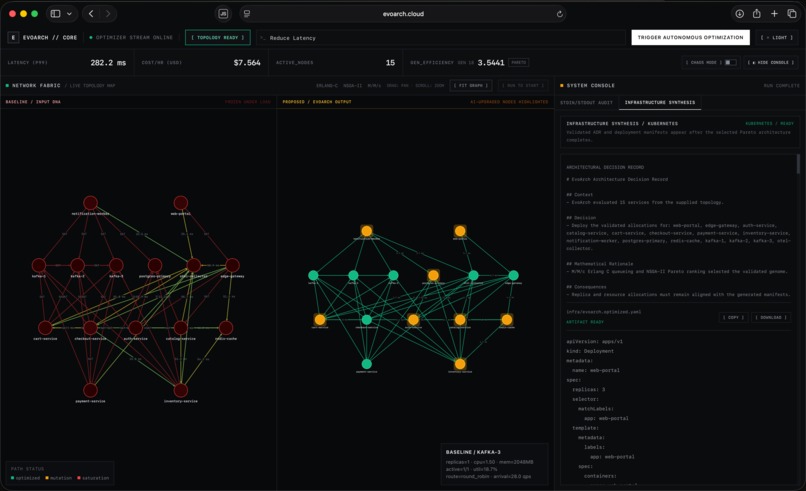Viewport: 806px width, 491px height.
Task: Select proposed orange postgres-primary node
Action: [x=433, y=276]
